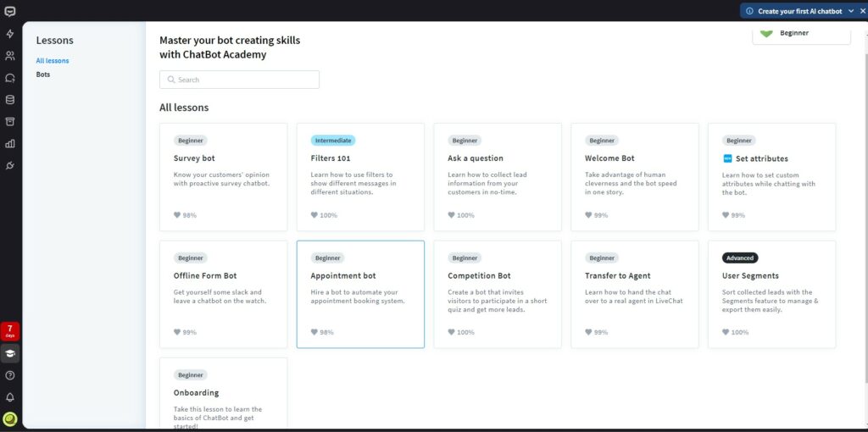Open the Integrations plug icon
This screenshot has width=868, height=432.
[x=10, y=165]
